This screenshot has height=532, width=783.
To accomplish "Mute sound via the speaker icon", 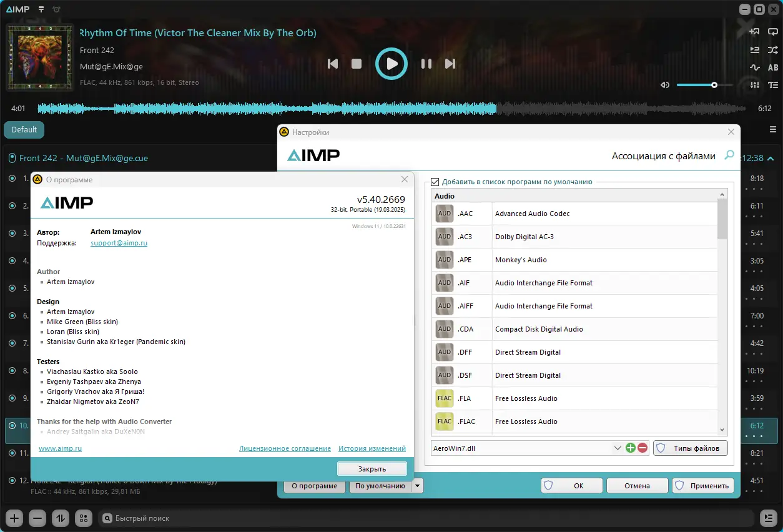I will [665, 85].
